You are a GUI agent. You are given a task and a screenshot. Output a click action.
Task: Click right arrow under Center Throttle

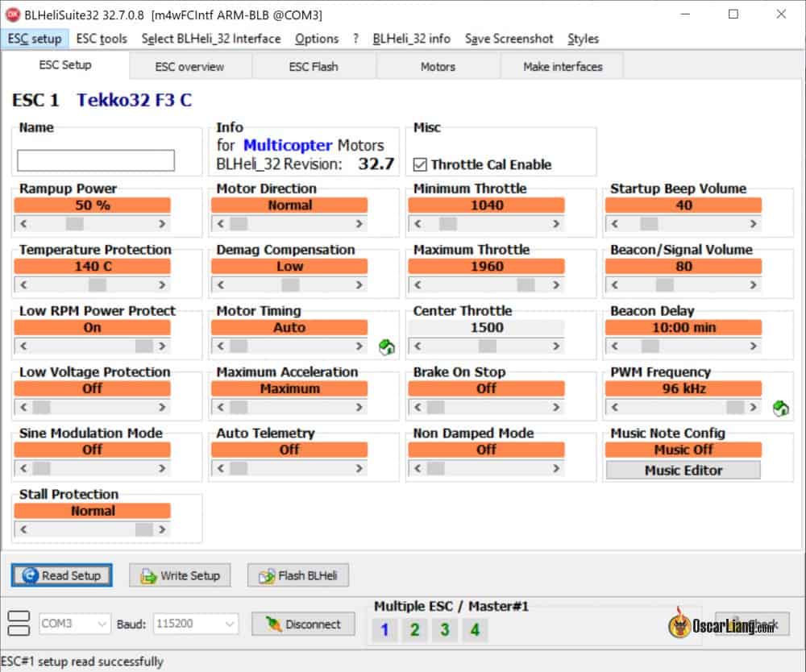point(555,346)
